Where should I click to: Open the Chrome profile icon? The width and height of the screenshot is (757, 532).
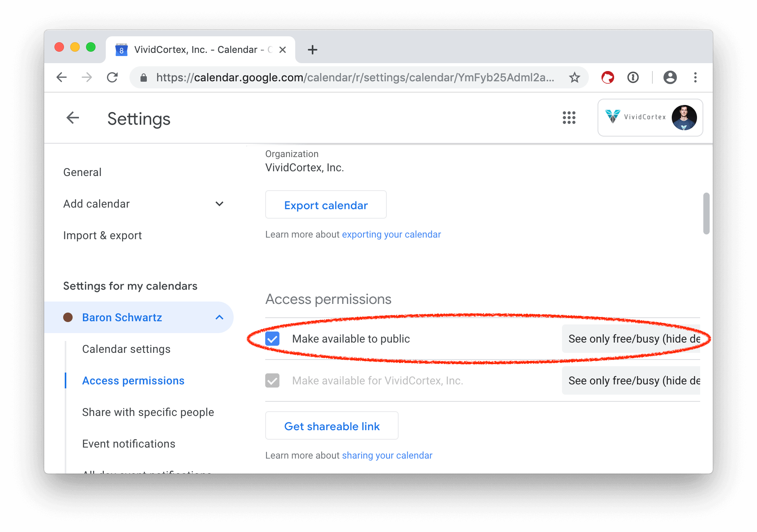pos(670,77)
